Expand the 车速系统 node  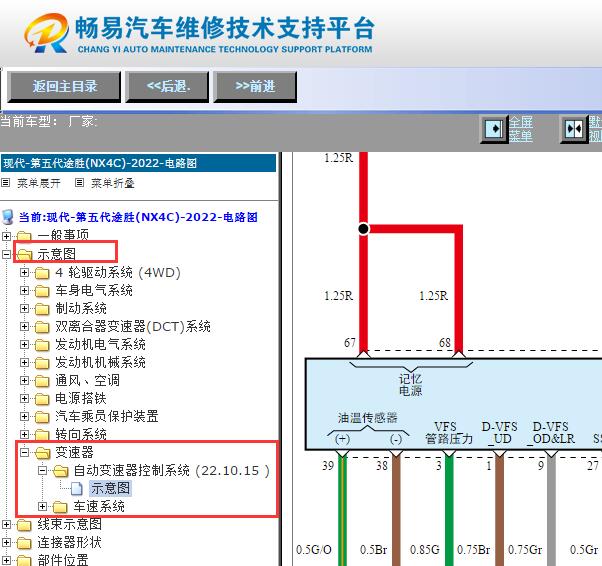point(42,507)
